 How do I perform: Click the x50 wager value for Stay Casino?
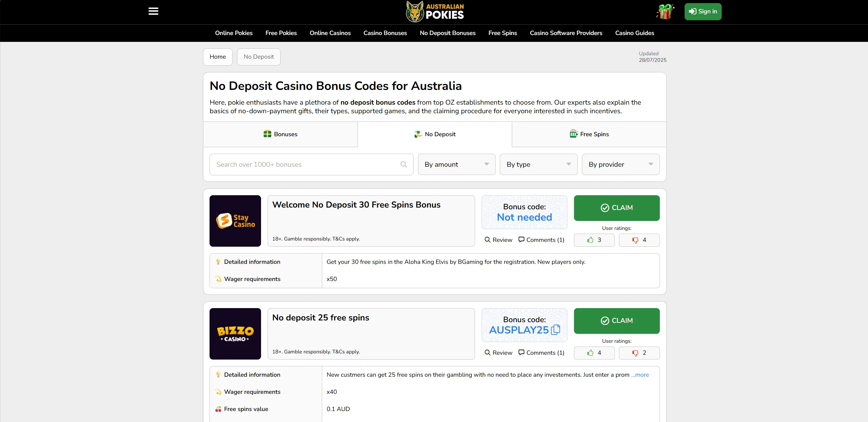pyautogui.click(x=332, y=279)
